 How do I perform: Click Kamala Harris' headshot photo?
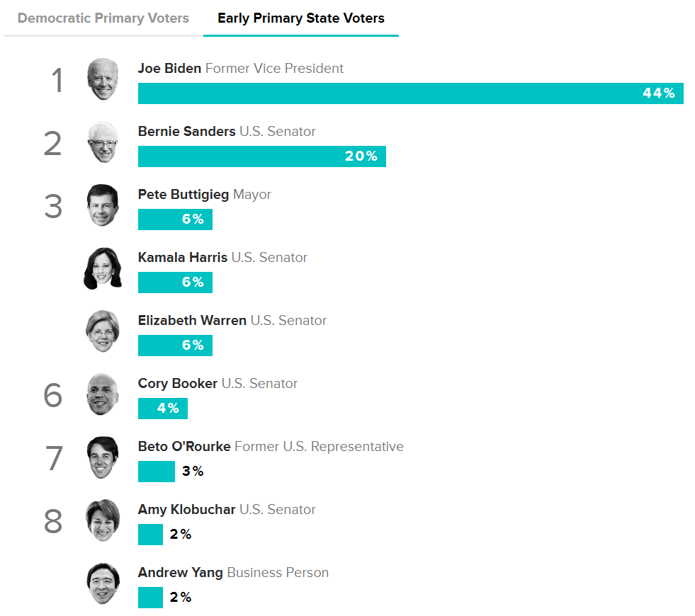pos(103,268)
